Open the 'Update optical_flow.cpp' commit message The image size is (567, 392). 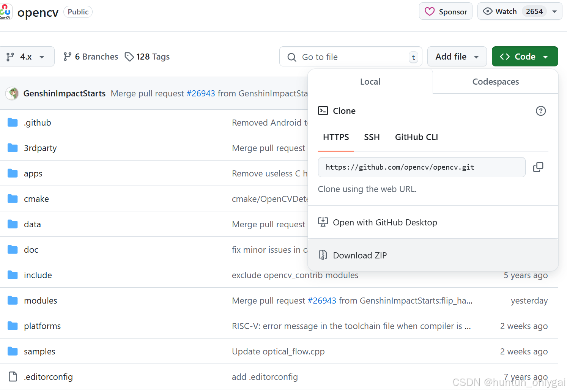point(278,351)
